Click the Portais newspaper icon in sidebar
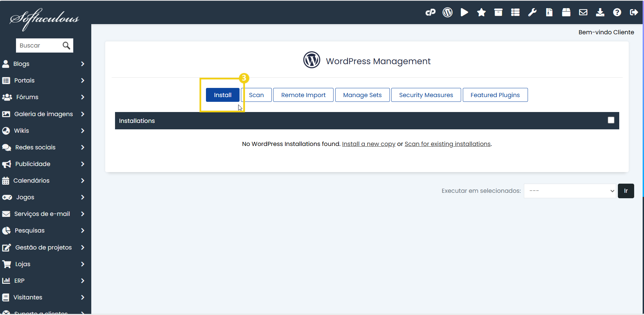 pyautogui.click(x=6, y=80)
